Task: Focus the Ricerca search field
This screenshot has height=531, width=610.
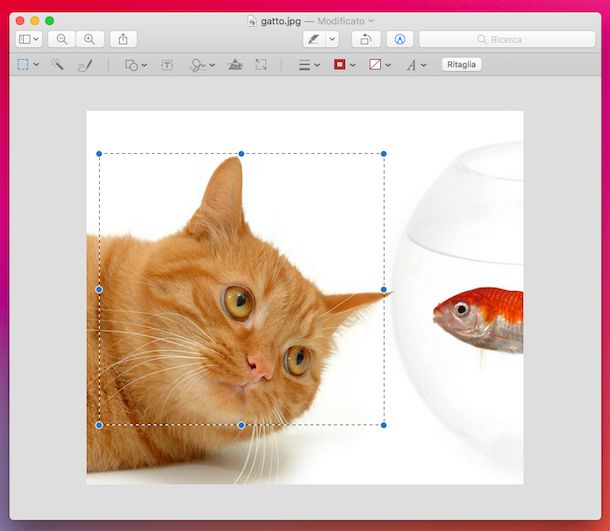Action: click(507, 39)
